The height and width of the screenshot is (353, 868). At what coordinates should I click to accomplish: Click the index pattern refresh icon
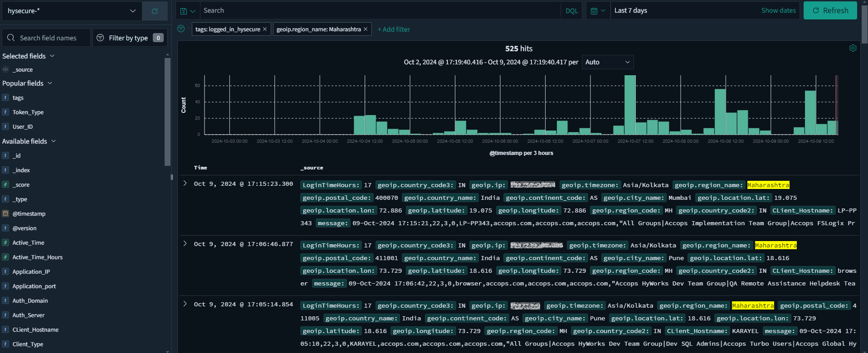(x=155, y=11)
